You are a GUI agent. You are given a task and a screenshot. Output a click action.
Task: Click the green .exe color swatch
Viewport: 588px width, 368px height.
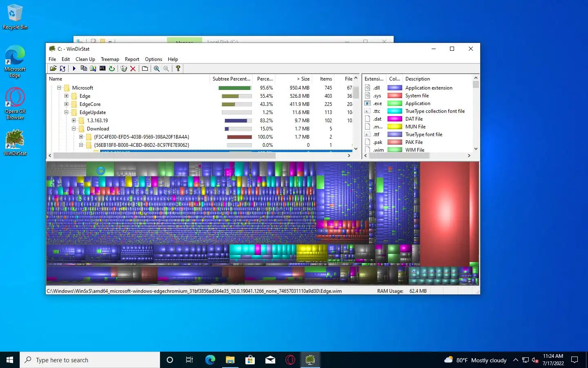(x=395, y=103)
